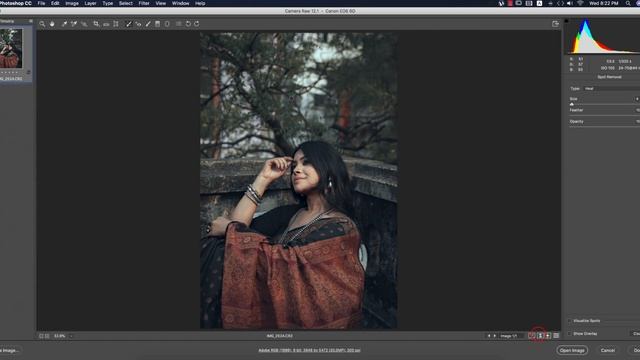This screenshot has width=640, height=360.
Task: Click the Wi-Fi icon in menu bar
Action: [580, 3]
